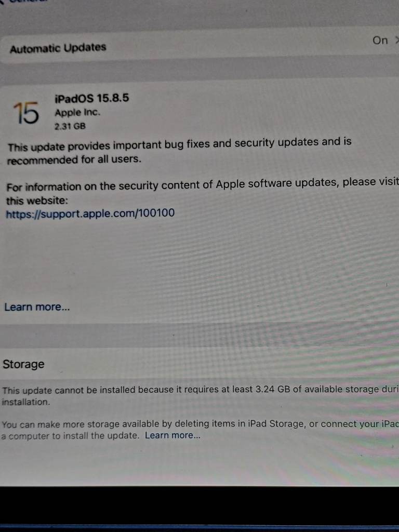Image resolution: width=399 pixels, height=532 pixels.
Task: Tap the Storage section header
Action: pyautogui.click(x=23, y=364)
